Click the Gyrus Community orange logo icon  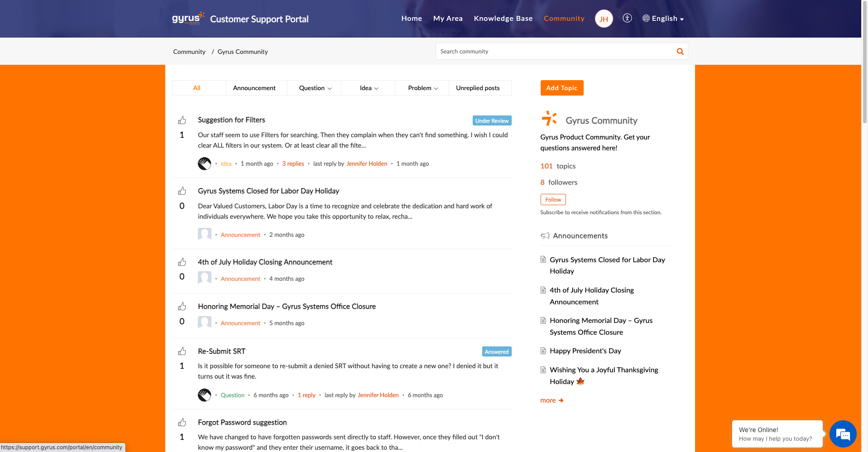coord(549,119)
